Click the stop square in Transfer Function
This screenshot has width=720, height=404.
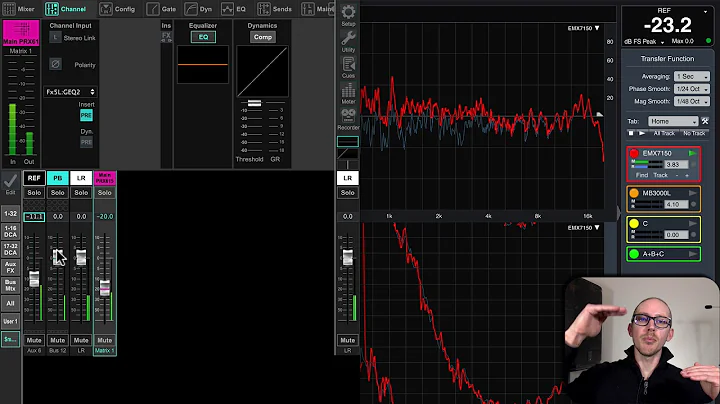[631, 133]
